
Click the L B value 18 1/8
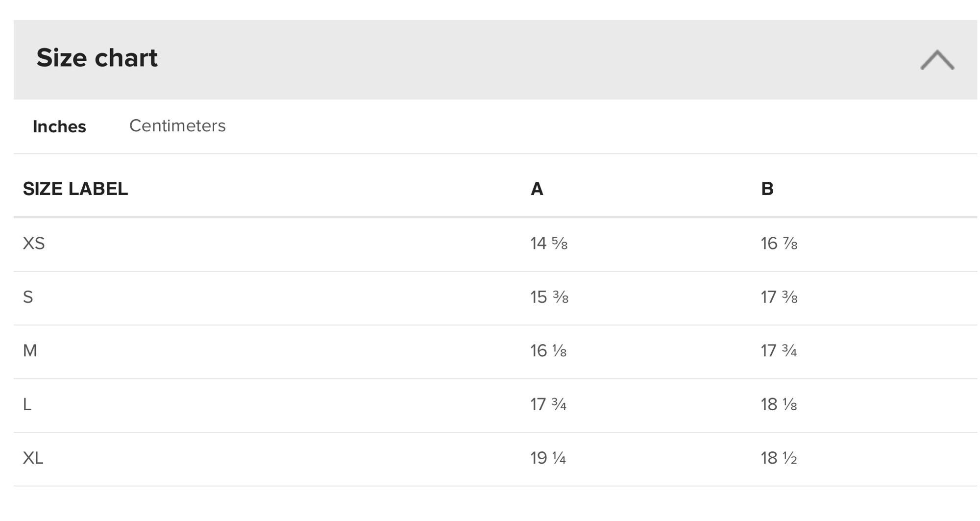coord(779,405)
